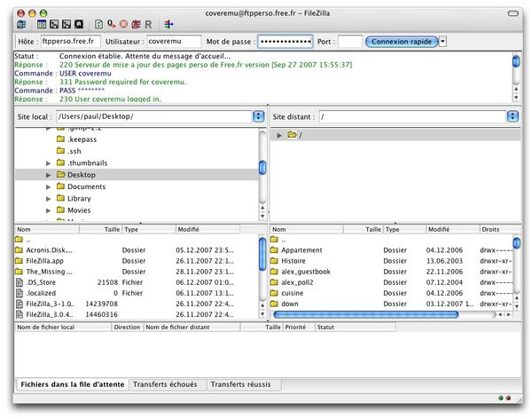
Task: Click the Connexion rapide button
Action: [x=402, y=42]
